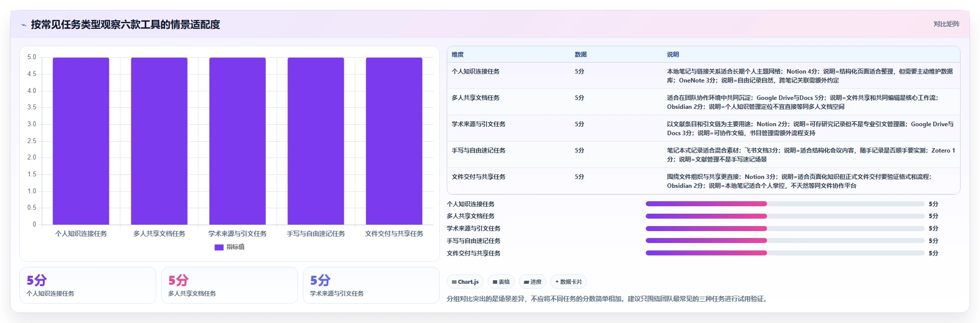Viewport: 980px width, 323px height.
Task: Click the x-axis label 手写与自由速记任务
Action: pyautogui.click(x=316, y=234)
